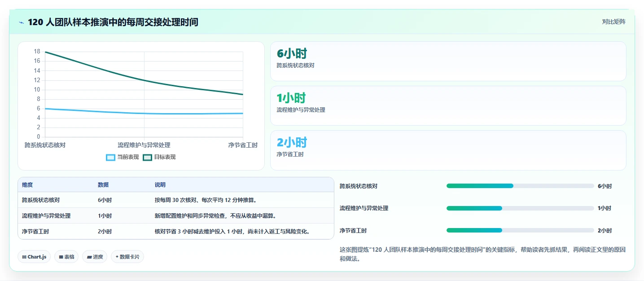Click the summary paragraph starting '这张图提炼'

pos(482,254)
